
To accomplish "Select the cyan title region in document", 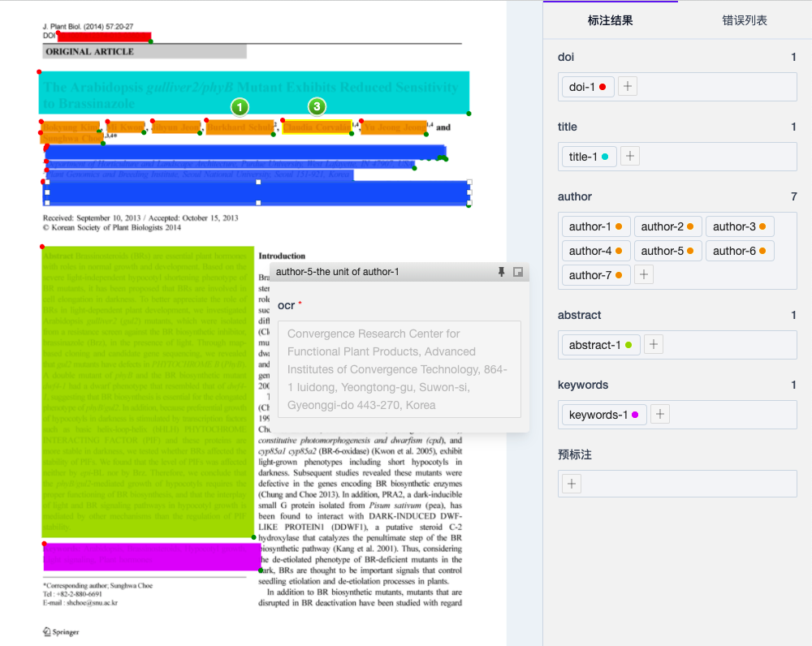I will (253, 93).
